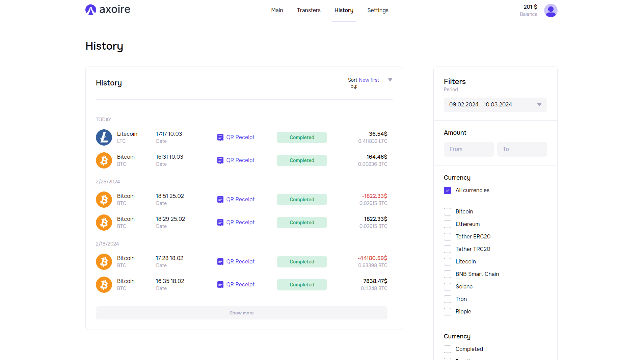Click the Amount From input field
The height and width of the screenshot is (360, 644).
click(469, 149)
